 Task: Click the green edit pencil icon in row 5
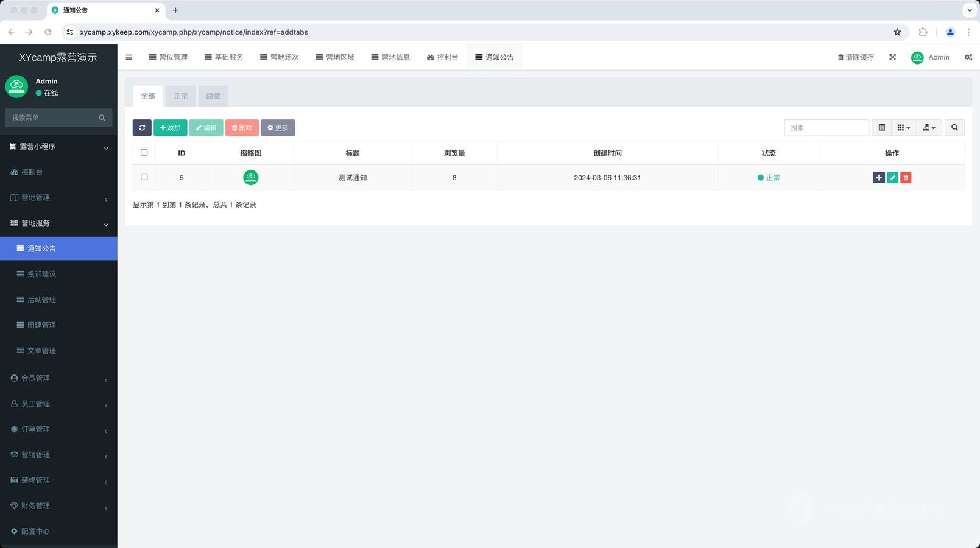pyautogui.click(x=892, y=178)
